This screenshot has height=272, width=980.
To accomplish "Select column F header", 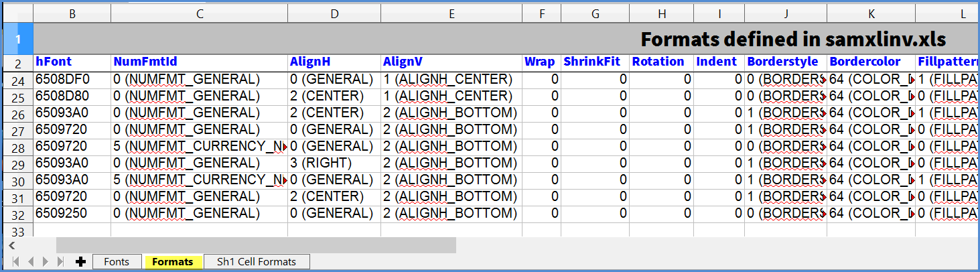I will (541, 13).
